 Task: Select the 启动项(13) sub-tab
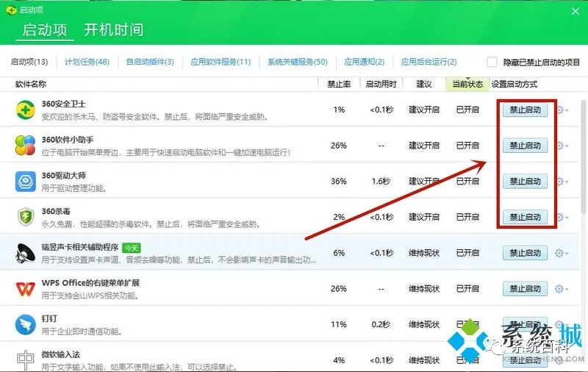tap(29, 62)
